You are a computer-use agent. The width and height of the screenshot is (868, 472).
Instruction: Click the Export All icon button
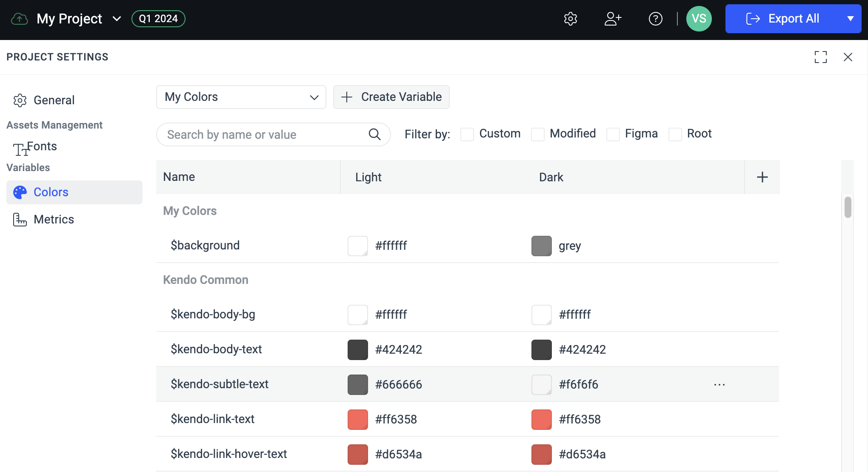tap(752, 18)
